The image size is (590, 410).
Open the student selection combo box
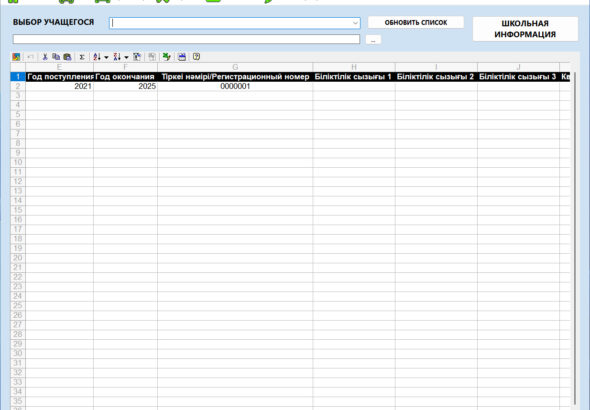tap(235, 23)
